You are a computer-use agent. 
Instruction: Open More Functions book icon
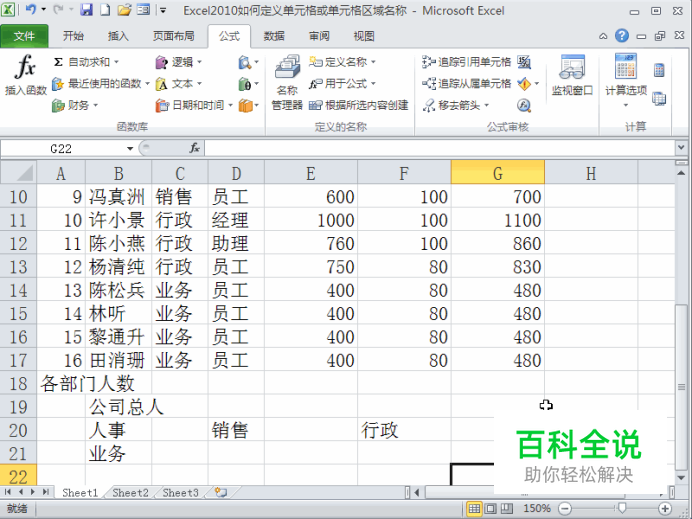click(248, 105)
